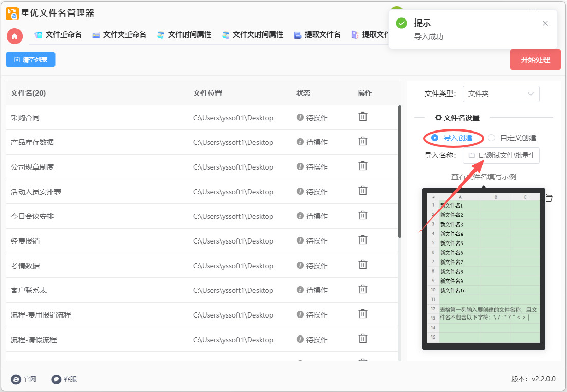Click the 文件位置 column header
Screen dimensions: 567x392
pyautogui.click(x=208, y=93)
